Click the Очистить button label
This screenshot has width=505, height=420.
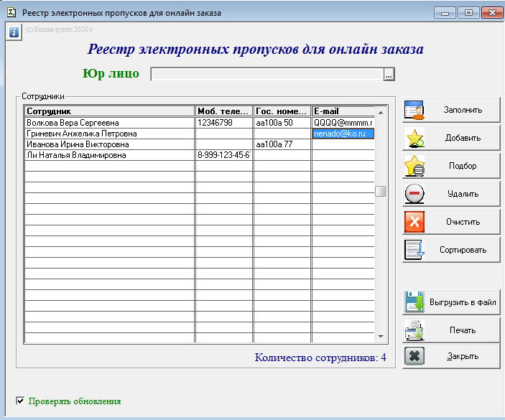click(463, 222)
